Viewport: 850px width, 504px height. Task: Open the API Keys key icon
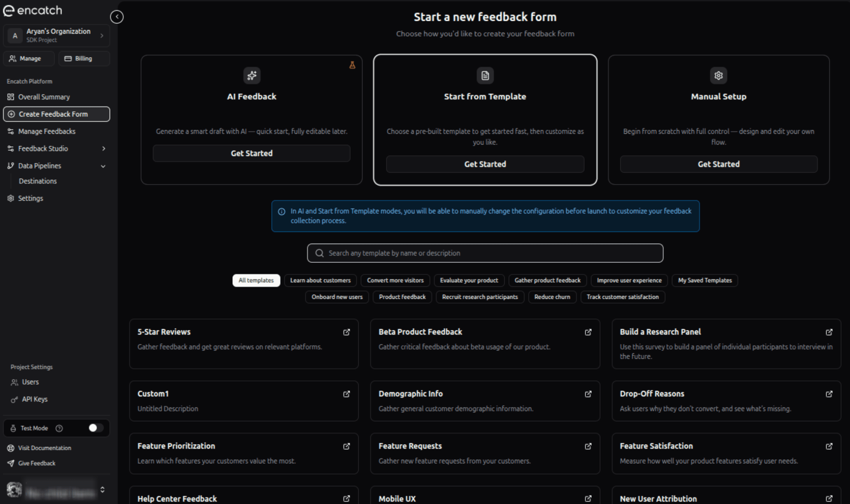[x=14, y=399]
